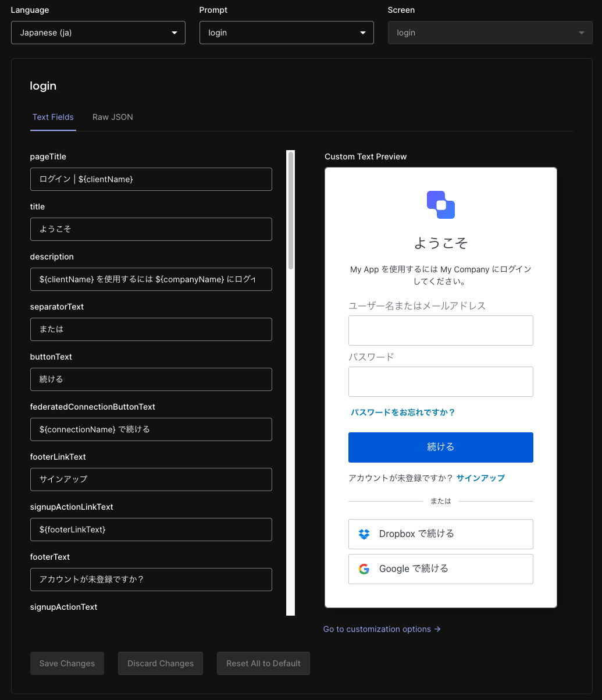The width and height of the screenshot is (602, 700).
Task: Click the パスワードをお忘れですか？ link
Action: coord(403,412)
